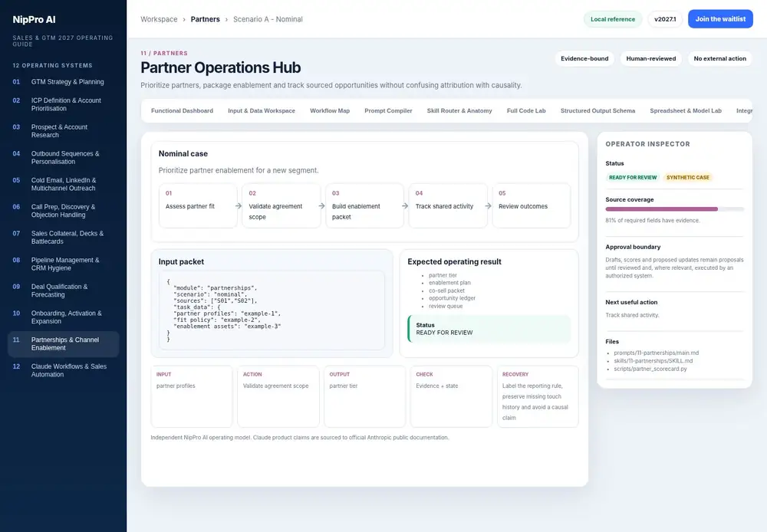
Task: Switch to Functional Dashboard tab
Action: coord(182,111)
